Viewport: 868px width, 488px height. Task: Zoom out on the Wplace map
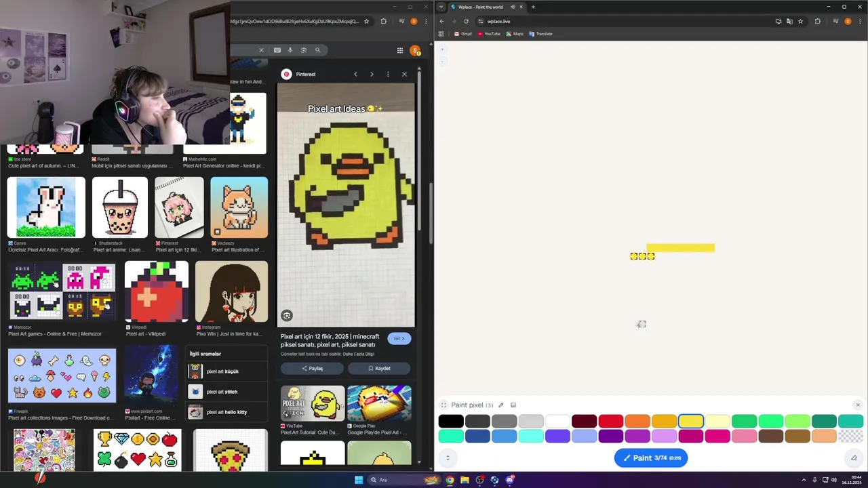(x=442, y=61)
